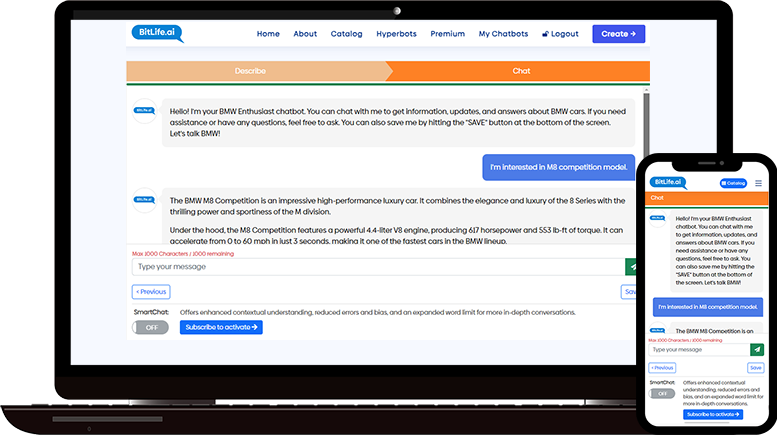Toggle the SmartChat OFF switch on phone

click(662, 394)
